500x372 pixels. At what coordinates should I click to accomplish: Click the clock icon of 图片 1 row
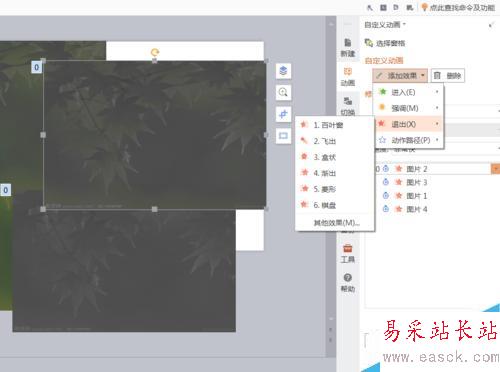pyautogui.click(x=386, y=195)
